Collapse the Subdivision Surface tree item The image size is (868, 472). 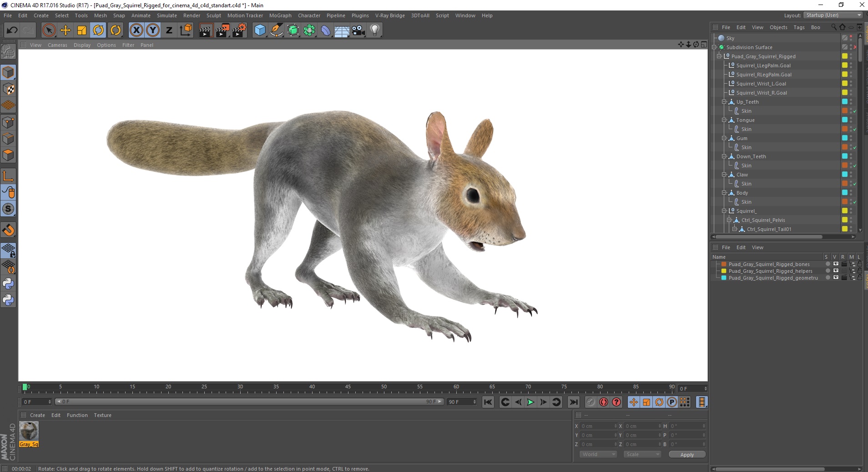[x=714, y=47]
